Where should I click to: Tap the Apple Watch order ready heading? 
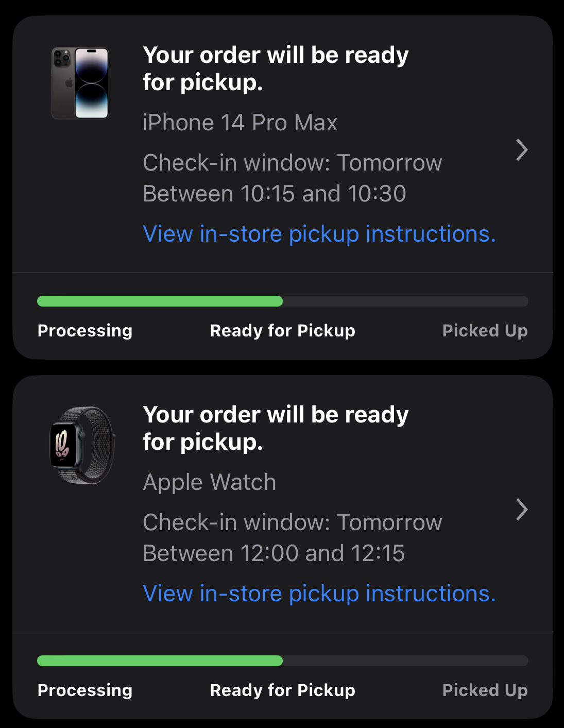pyautogui.click(x=275, y=428)
